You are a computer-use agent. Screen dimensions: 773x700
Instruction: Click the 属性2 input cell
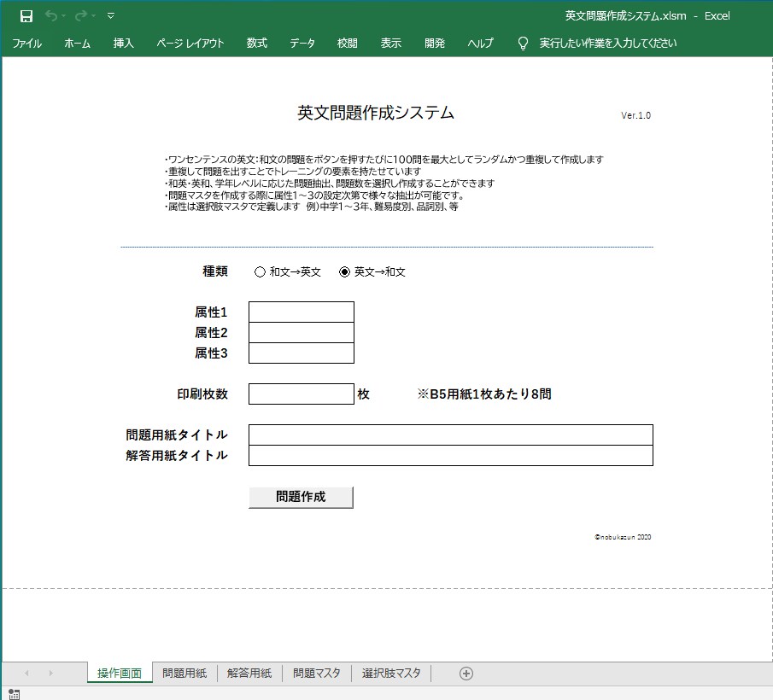[302, 333]
